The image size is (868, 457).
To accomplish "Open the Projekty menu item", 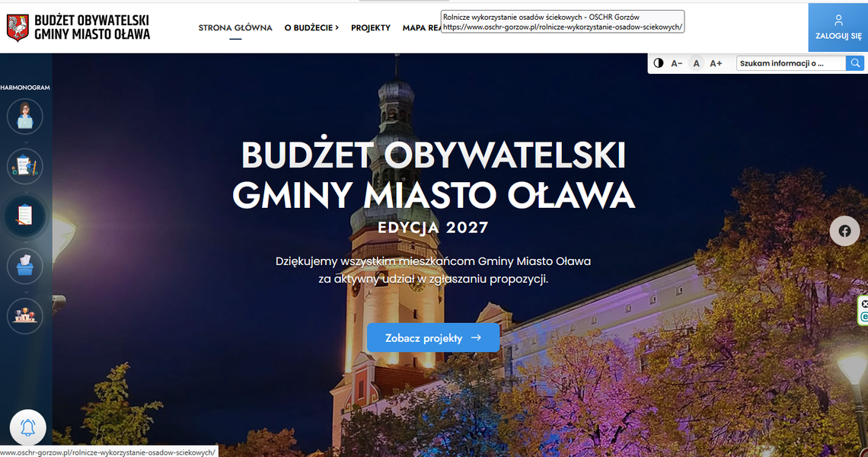I will coord(370,27).
